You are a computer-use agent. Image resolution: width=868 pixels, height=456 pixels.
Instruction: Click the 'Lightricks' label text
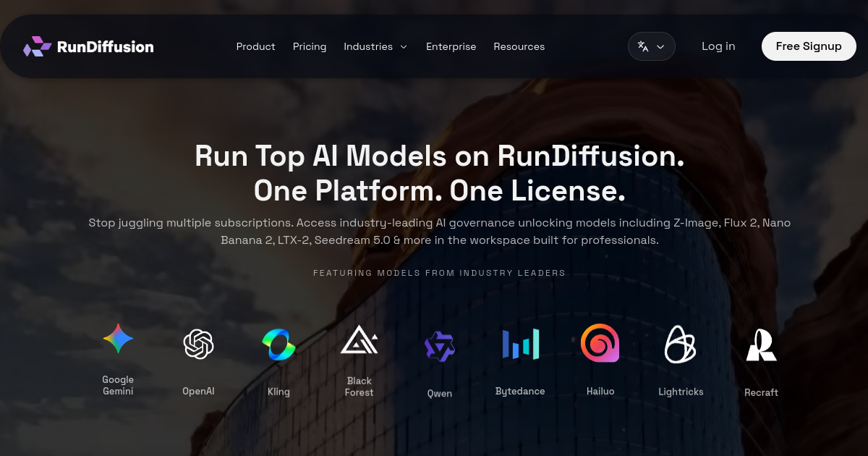click(x=681, y=392)
